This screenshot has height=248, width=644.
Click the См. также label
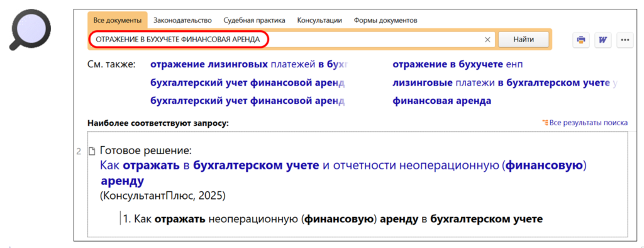tap(112, 65)
